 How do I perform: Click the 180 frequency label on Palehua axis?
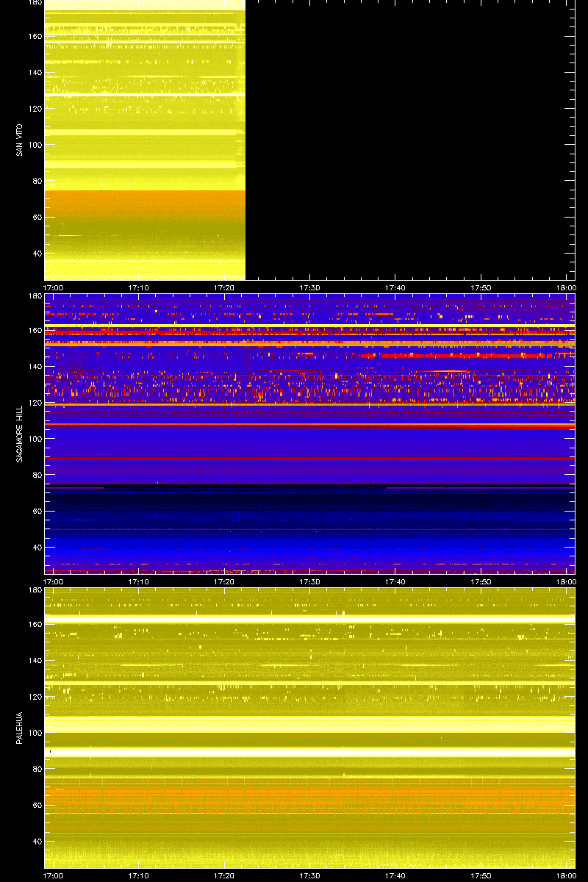(x=35, y=590)
